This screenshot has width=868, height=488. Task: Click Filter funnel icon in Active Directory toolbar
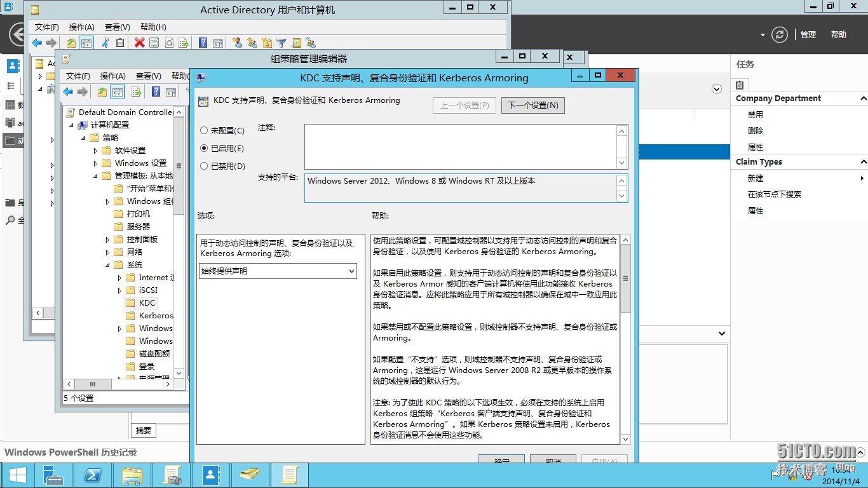click(281, 43)
